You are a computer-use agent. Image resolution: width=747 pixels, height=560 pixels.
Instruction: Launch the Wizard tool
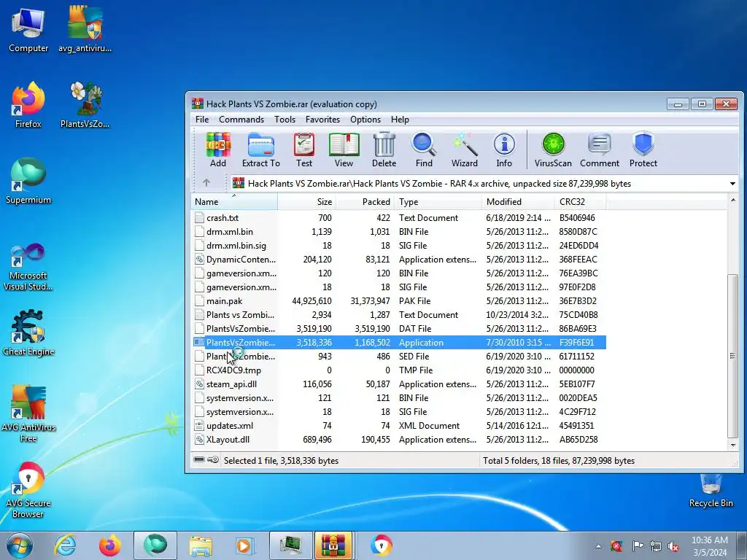[x=465, y=149]
